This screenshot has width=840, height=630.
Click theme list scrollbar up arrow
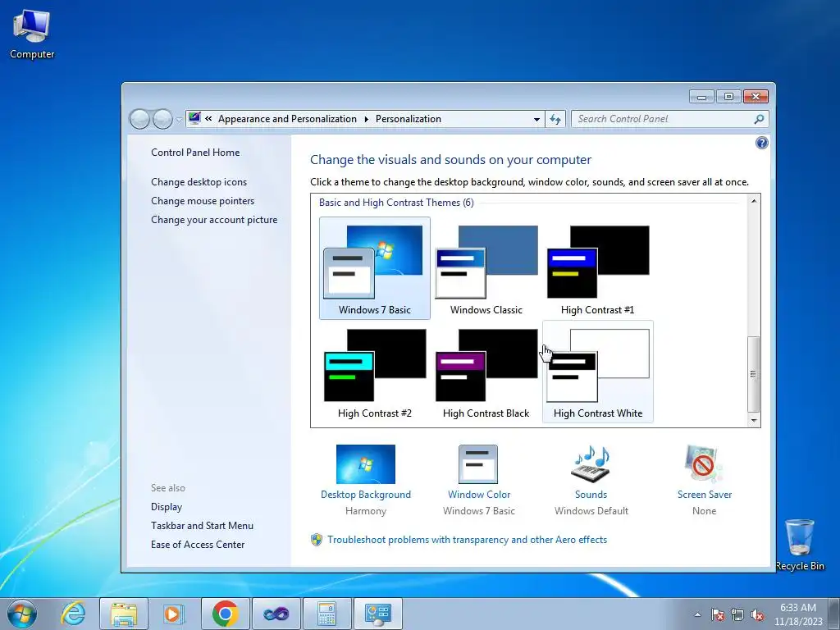point(754,202)
